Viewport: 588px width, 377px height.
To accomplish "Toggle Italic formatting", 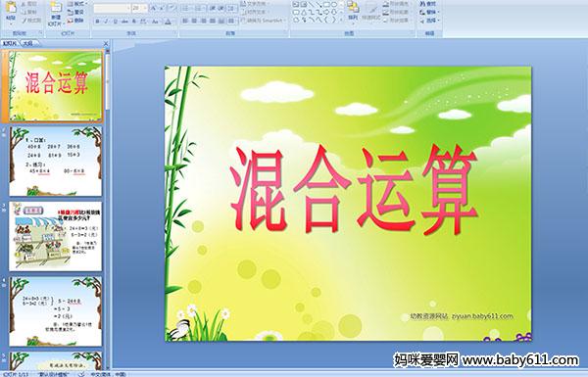I will (x=106, y=22).
